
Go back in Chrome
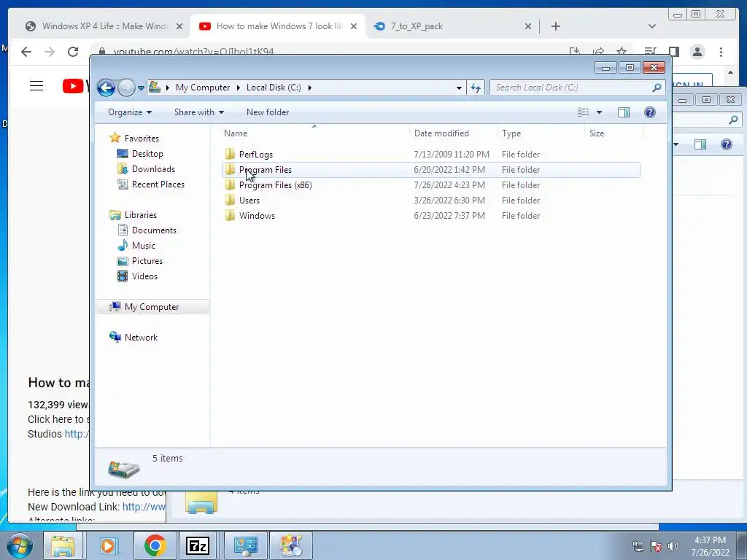(x=26, y=52)
